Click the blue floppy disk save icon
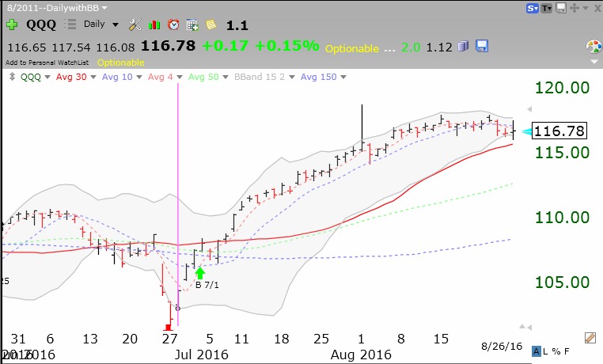603x364 pixels. pyautogui.click(x=481, y=46)
